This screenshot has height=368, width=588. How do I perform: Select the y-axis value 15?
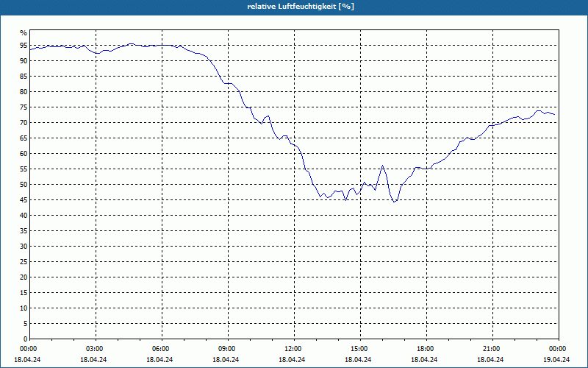click(24, 292)
